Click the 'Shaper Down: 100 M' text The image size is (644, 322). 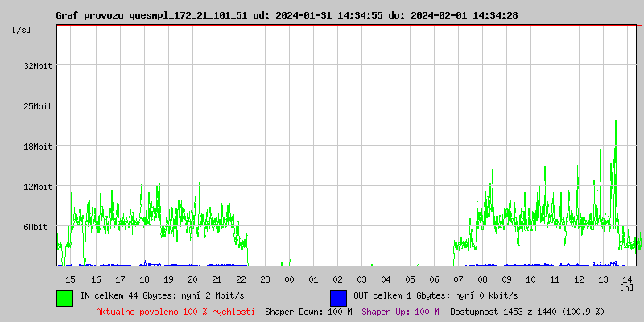tap(308, 311)
